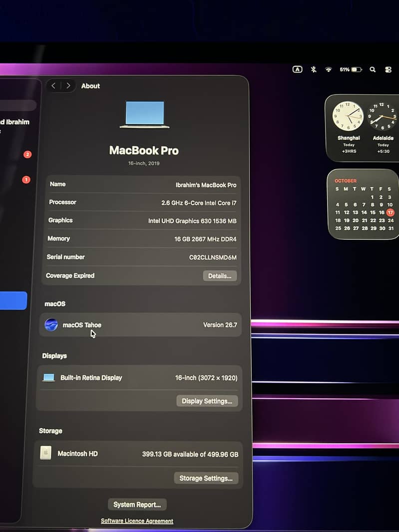This screenshot has width=399, height=532.
Task: Click the macOS Tahoe logo icon
Action: pyautogui.click(x=51, y=325)
